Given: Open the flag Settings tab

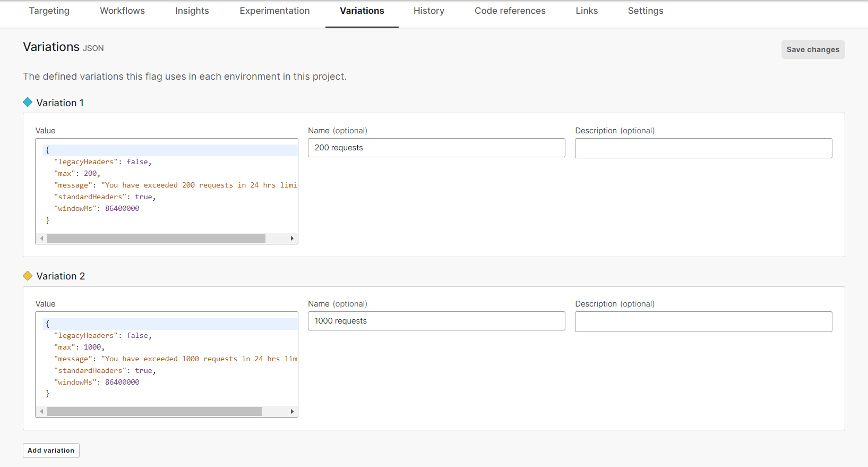Looking at the screenshot, I should [646, 11].
